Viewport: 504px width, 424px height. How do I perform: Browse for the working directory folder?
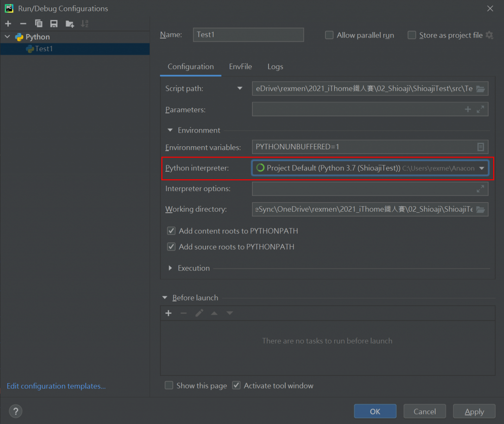pos(480,209)
